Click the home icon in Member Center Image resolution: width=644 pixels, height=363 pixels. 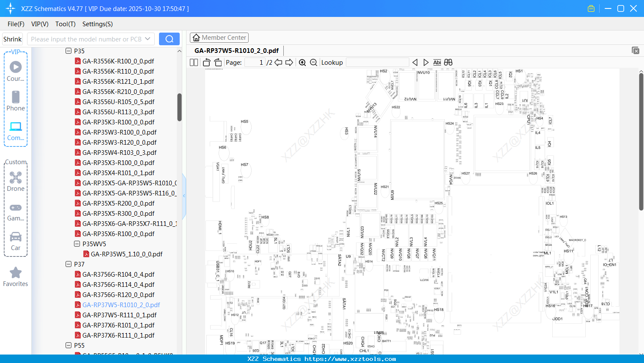[196, 38]
